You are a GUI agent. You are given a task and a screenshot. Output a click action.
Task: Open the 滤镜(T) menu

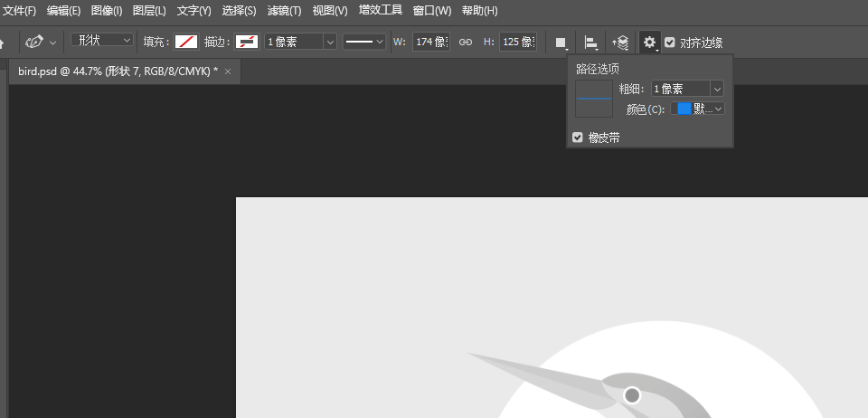point(284,11)
